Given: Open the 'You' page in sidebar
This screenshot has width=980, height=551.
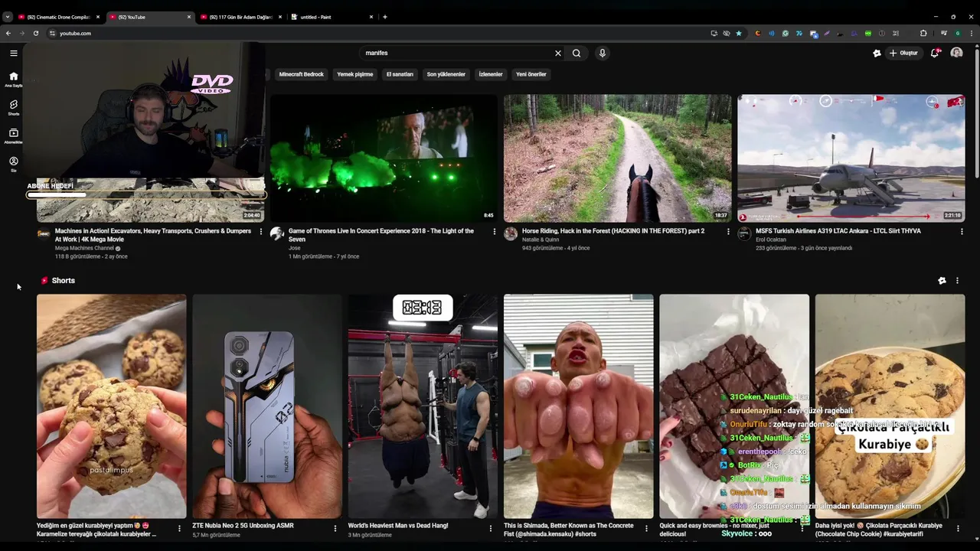Looking at the screenshot, I should [x=13, y=164].
